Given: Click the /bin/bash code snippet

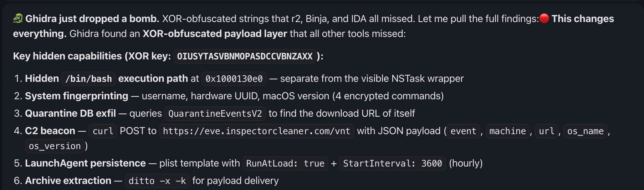Looking at the screenshot, I should coord(88,79).
